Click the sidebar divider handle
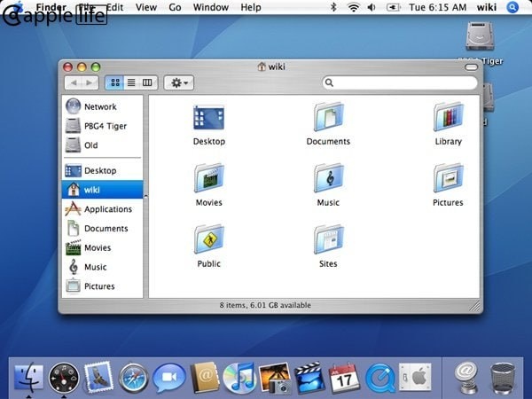This screenshot has height=399, width=532. 145,196
